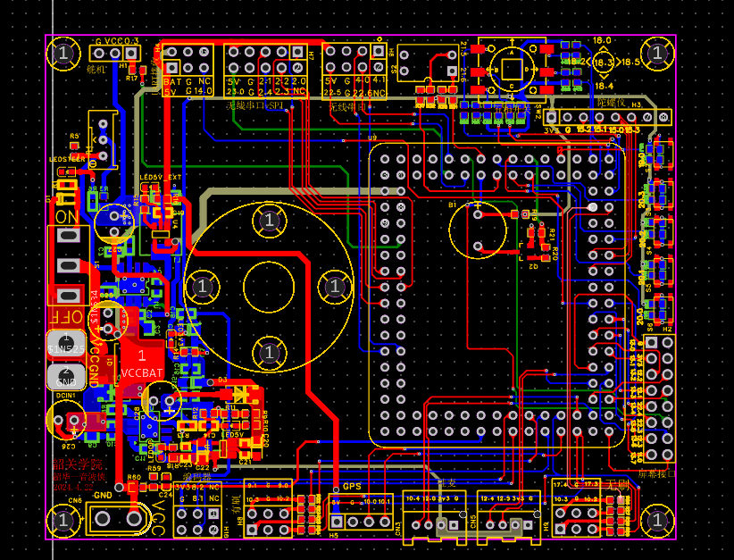Click the H9 header designator
The width and height of the screenshot is (734, 560).
click(x=546, y=527)
